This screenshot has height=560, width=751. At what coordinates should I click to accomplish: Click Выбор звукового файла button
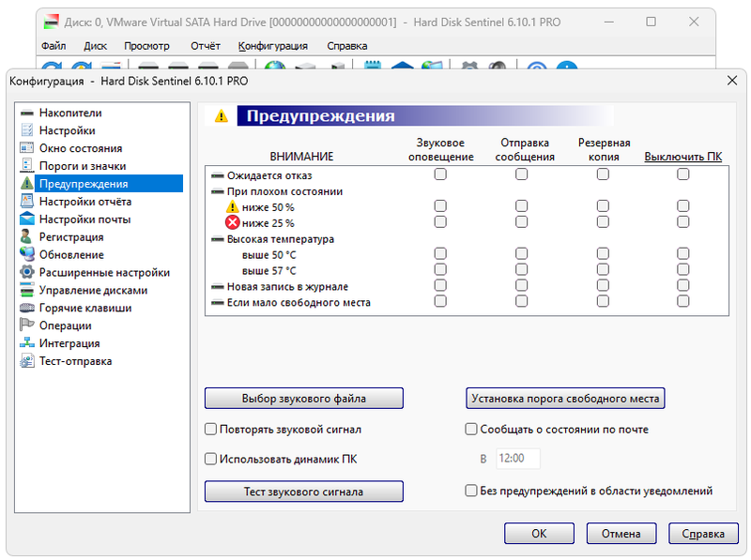tap(303, 399)
